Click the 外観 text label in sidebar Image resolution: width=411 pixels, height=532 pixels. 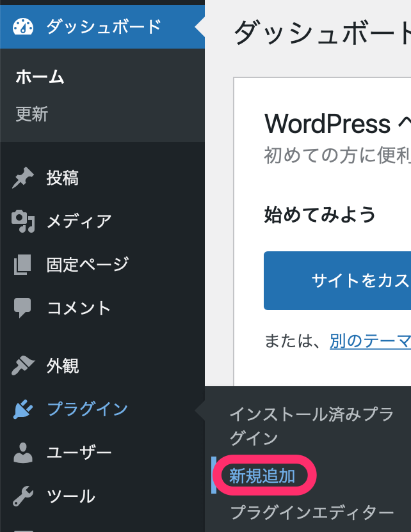(63, 366)
